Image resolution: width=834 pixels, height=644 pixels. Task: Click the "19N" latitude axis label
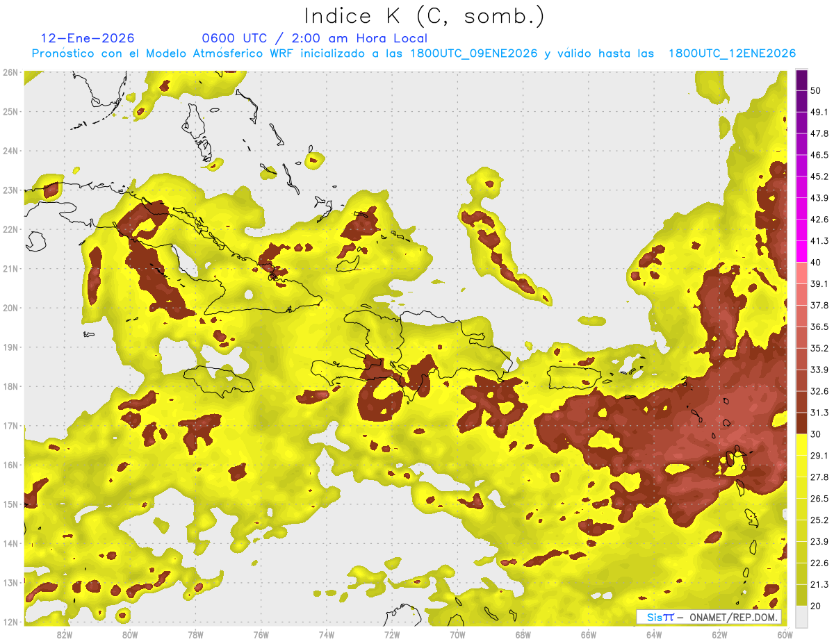[10, 347]
